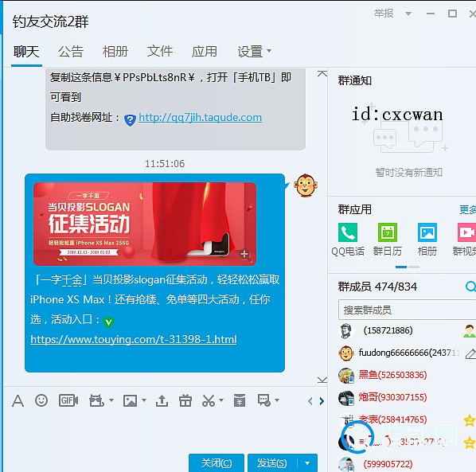This screenshot has width=476, height=472.
Task: Switch to the 公告 tab
Action: pos(71,51)
